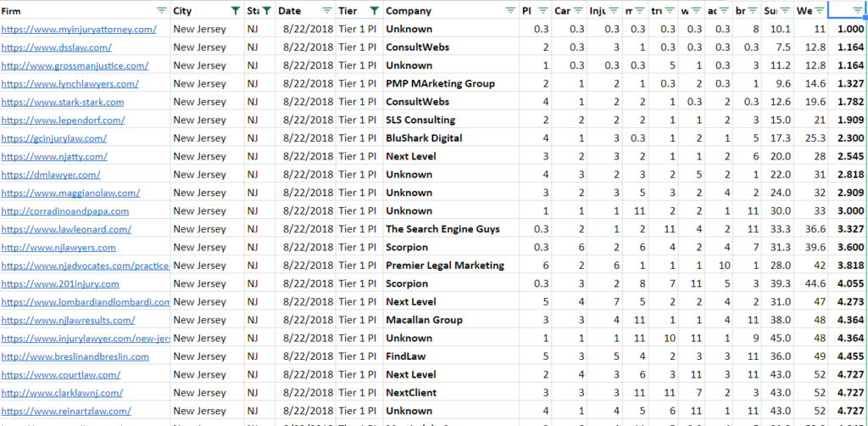This screenshot has height=426, width=868.
Task: Select the FindLaw cell
Action: 451,356
